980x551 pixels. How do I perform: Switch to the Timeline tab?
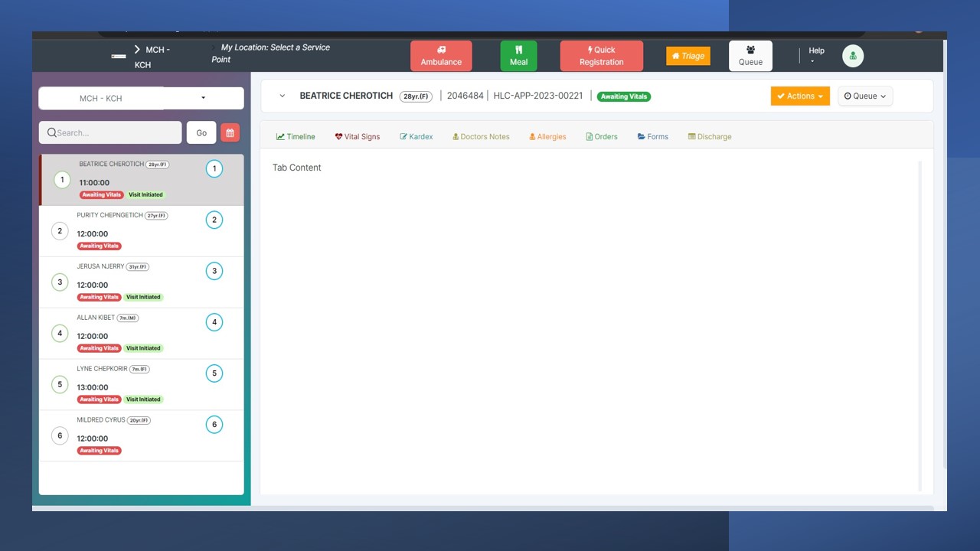click(x=296, y=137)
